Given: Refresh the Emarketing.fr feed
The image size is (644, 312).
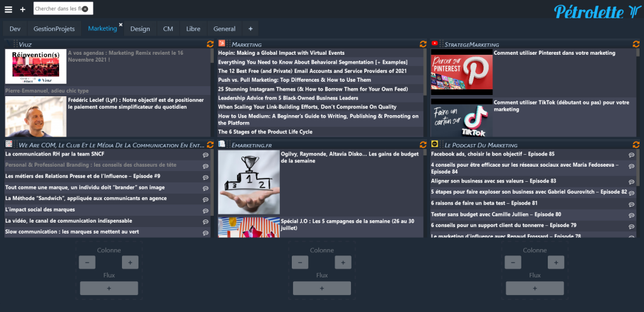Looking at the screenshot, I should (423, 145).
